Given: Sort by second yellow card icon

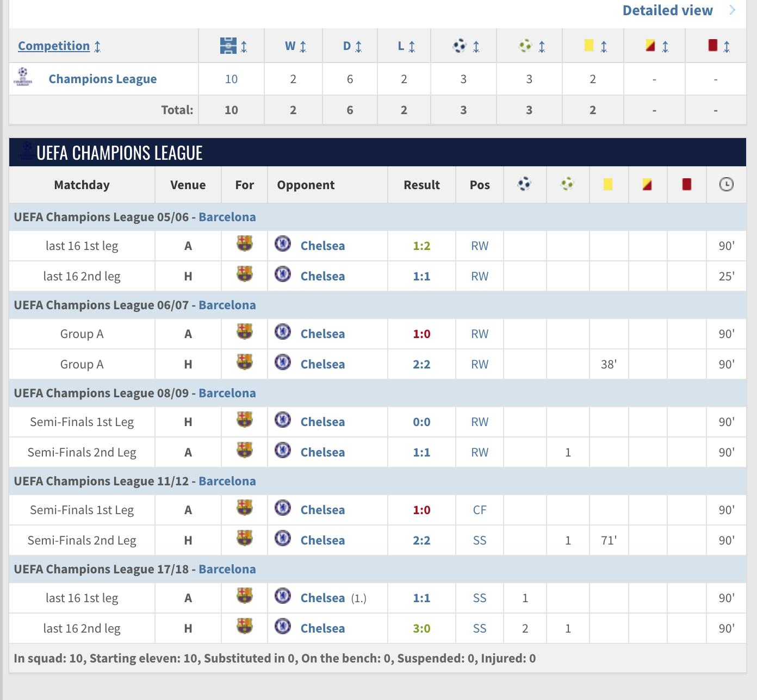Looking at the screenshot, I should click(x=650, y=46).
